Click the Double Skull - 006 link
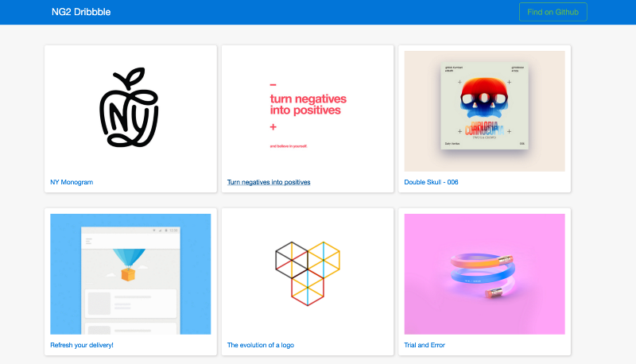 pyautogui.click(x=431, y=182)
